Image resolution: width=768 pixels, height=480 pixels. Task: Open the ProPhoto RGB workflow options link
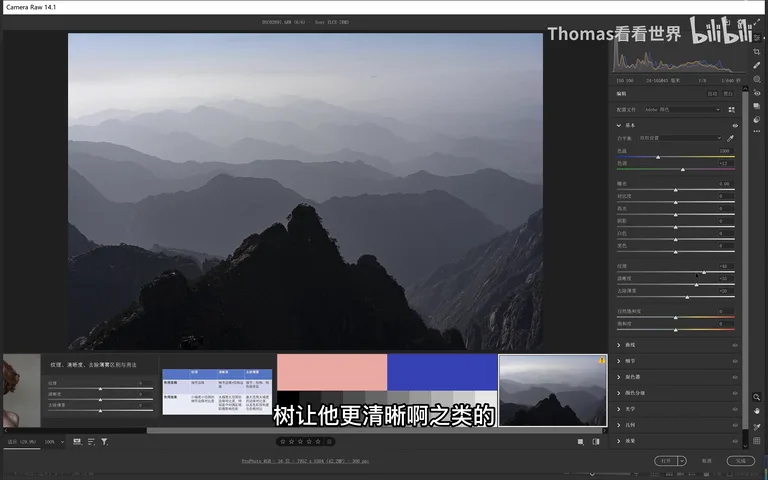click(x=305, y=461)
